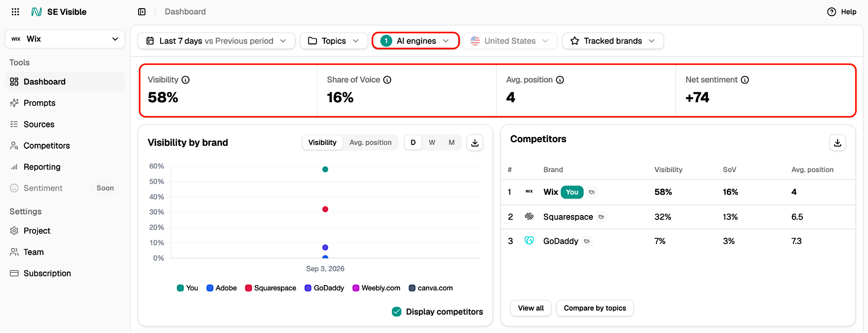Click the Net sentiment info icon
The width and height of the screenshot is (868, 333).
click(x=745, y=80)
